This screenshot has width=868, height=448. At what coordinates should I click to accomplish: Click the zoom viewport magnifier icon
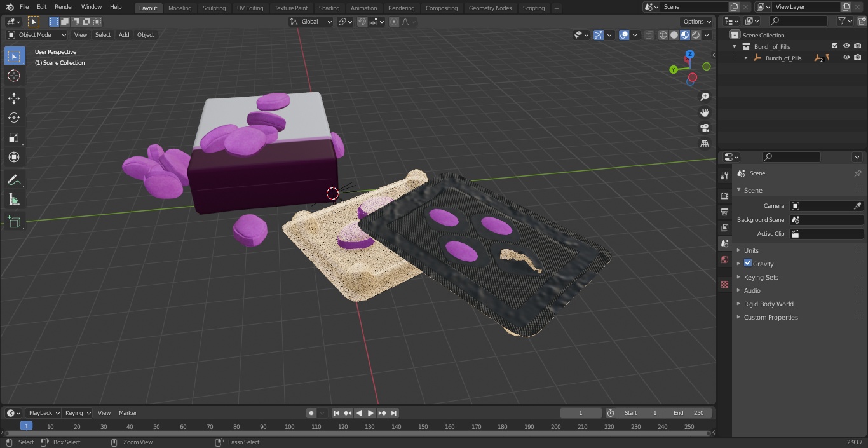click(704, 97)
